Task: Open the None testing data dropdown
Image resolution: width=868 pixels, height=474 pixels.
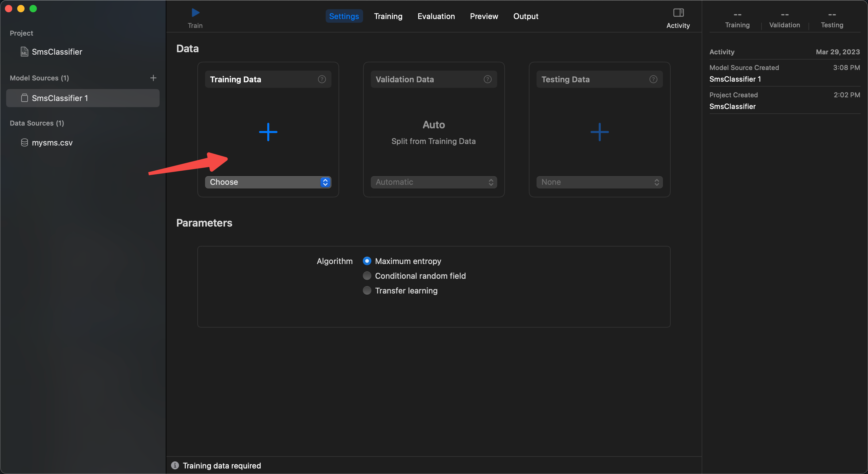Action: (x=599, y=182)
